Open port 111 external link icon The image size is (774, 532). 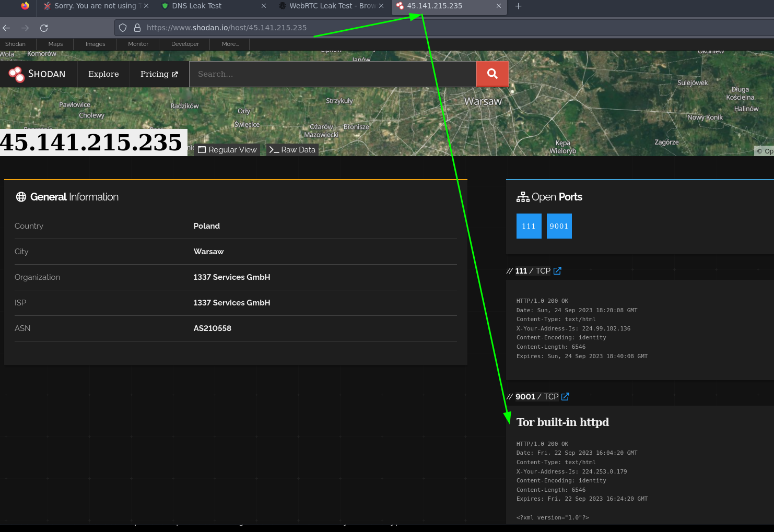click(557, 271)
